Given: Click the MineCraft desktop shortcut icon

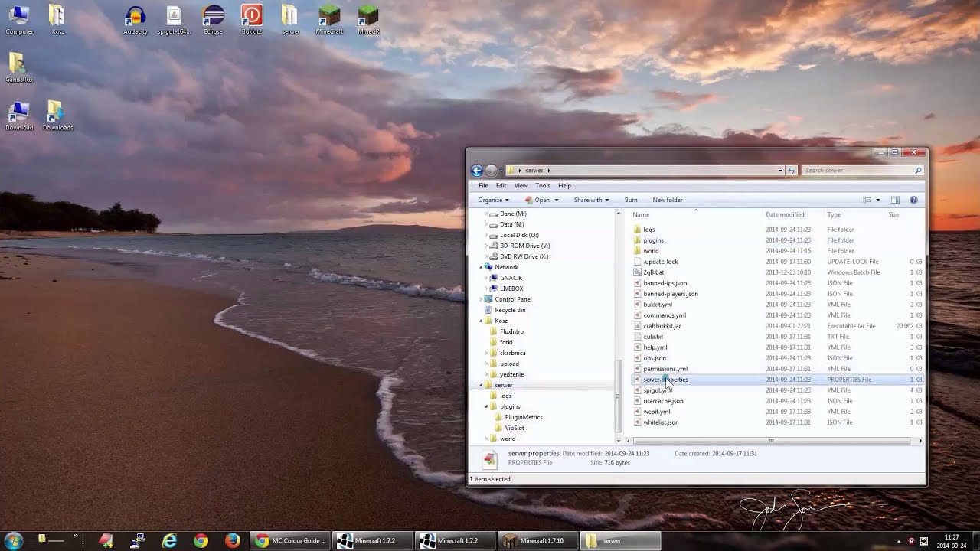Looking at the screenshot, I should 329,20.
